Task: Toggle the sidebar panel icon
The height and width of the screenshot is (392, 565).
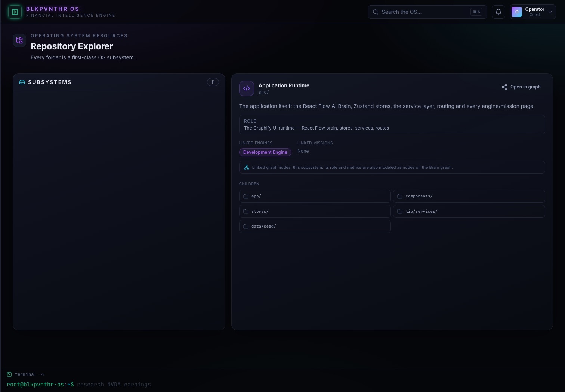Action: tap(15, 12)
